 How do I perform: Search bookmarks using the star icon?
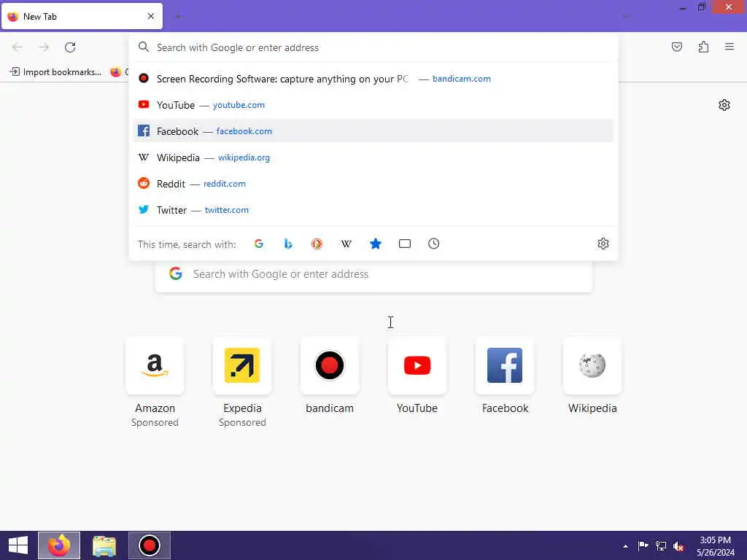pyautogui.click(x=376, y=244)
